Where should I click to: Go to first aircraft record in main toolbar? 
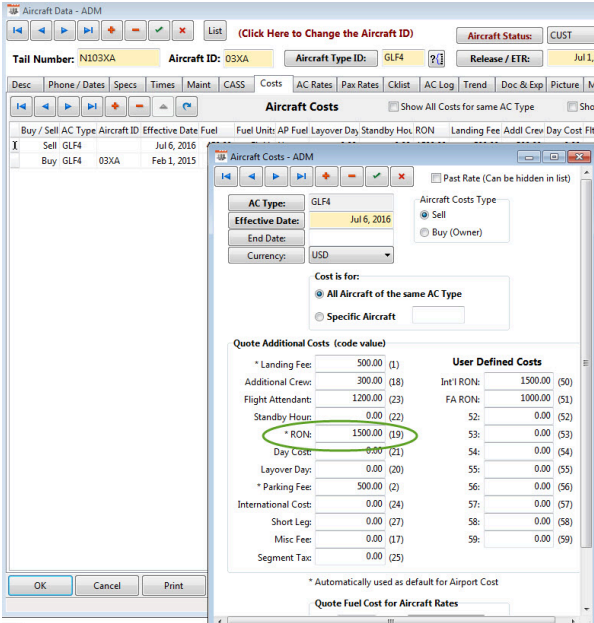pyautogui.click(x=17, y=31)
